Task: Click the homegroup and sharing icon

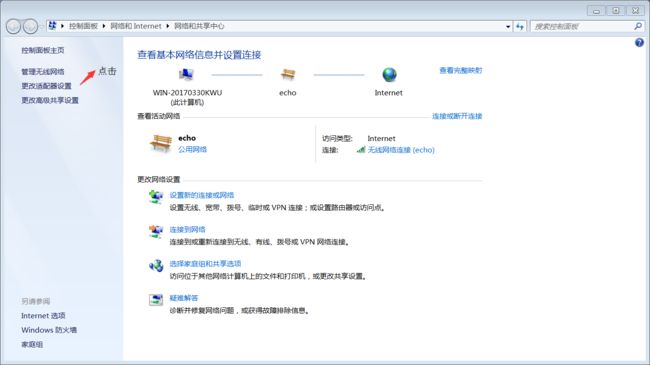Action: 156,265
